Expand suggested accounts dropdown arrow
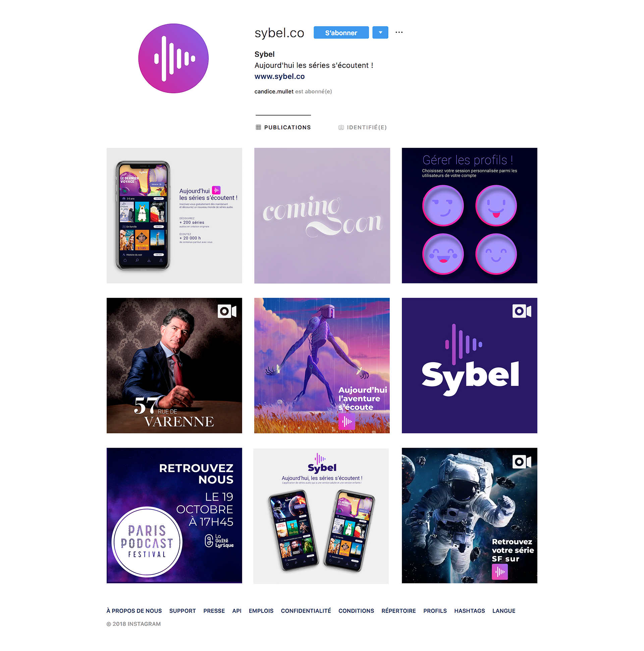644x651 pixels. coord(380,33)
